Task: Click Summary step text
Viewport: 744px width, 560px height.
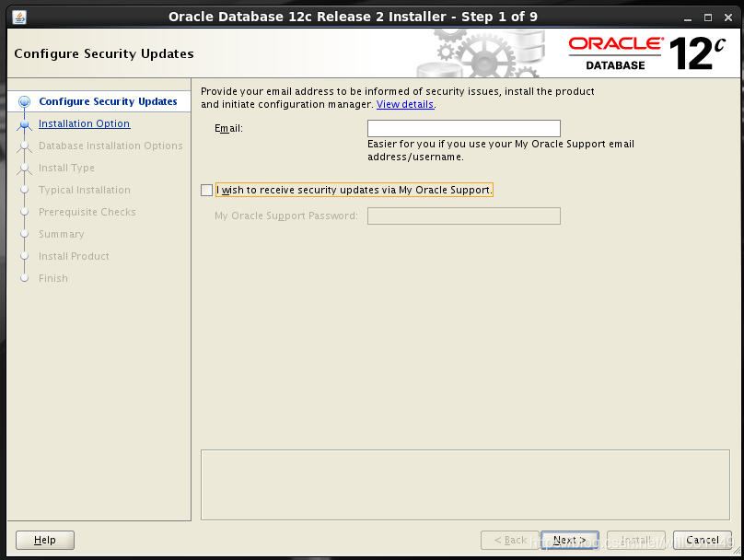Action: click(x=61, y=235)
